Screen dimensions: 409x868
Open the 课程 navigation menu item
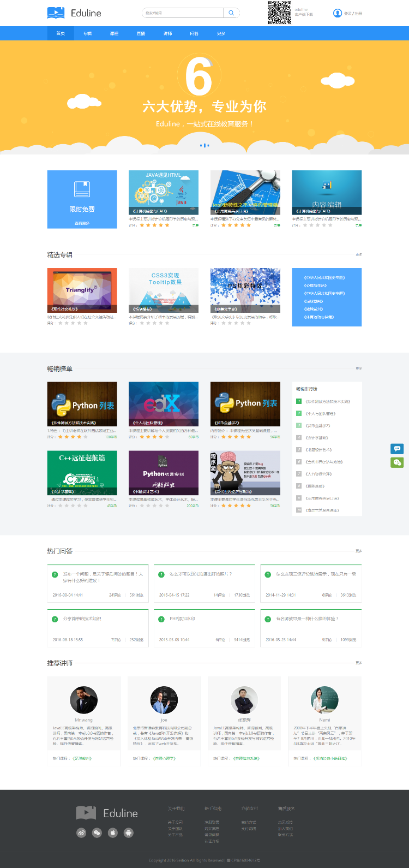(114, 33)
